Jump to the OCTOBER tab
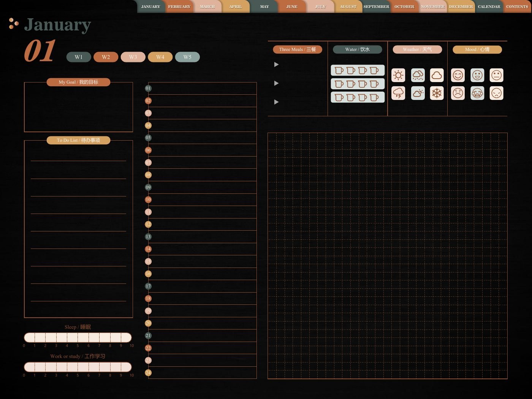532x399 pixels. [404, 6]
